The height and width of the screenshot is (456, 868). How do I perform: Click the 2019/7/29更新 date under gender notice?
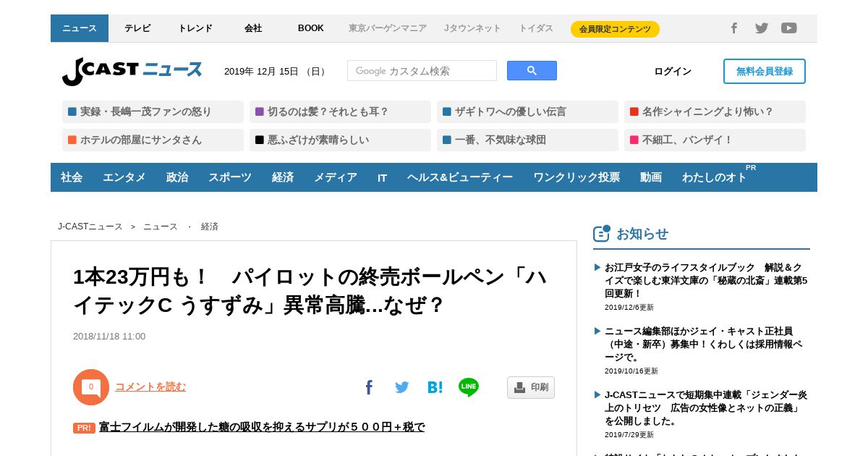(629, 434)
